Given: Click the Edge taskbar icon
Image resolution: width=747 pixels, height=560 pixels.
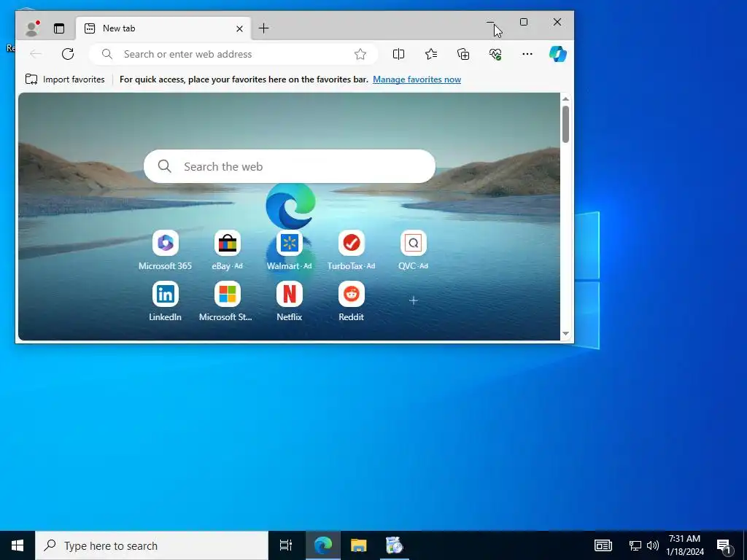Looking at the screenshot, I should tap(322, 545).
